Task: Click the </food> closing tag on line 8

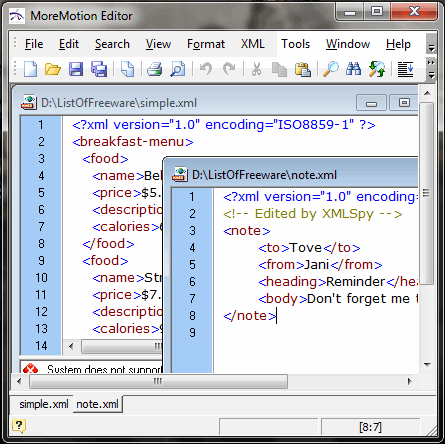Action: [108, 244]
